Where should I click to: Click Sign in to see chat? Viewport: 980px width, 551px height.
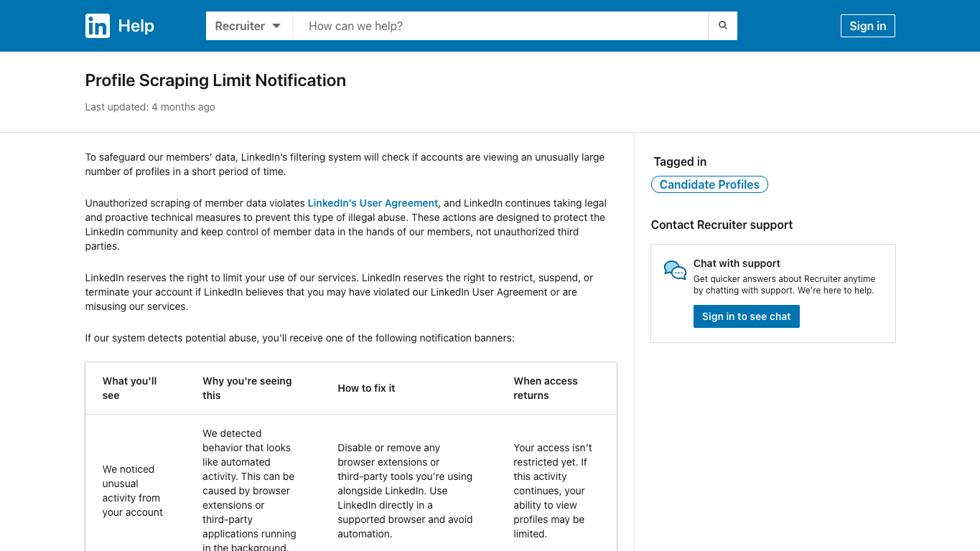[x=746, y=316]
